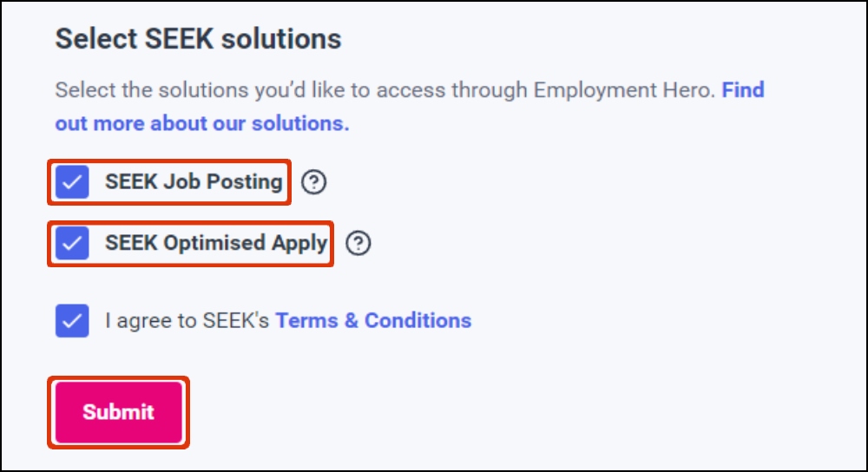Untick the SEEK Job Posting checkbox
The image size is (868, 472).
tap(72, 183)
